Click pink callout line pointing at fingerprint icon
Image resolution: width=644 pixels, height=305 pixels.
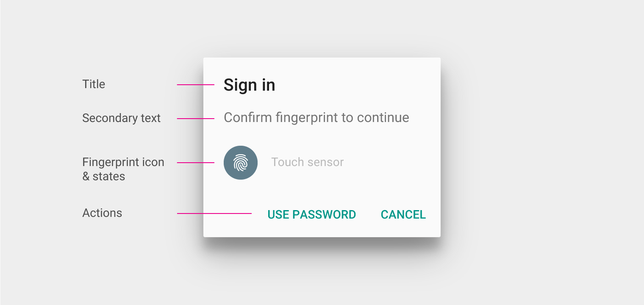pyautogui.click(x=196, y=163)
